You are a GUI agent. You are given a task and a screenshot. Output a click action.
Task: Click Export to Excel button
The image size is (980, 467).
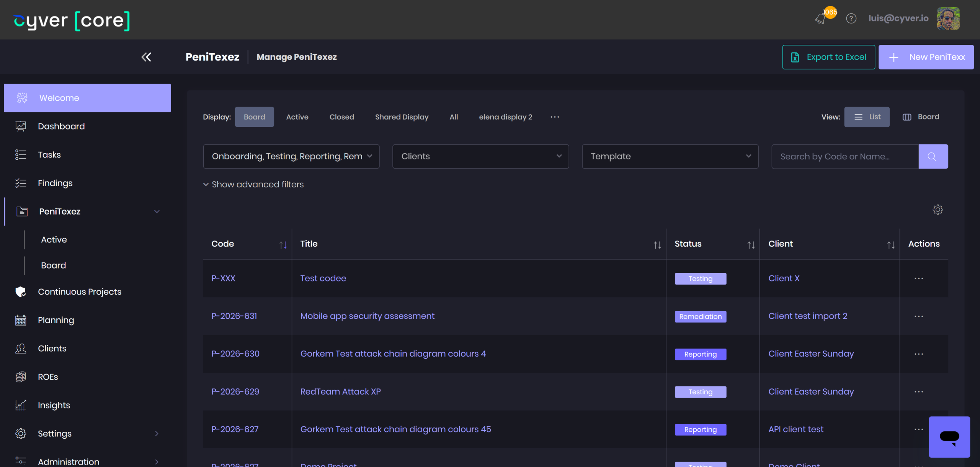[x=828, y=57]
